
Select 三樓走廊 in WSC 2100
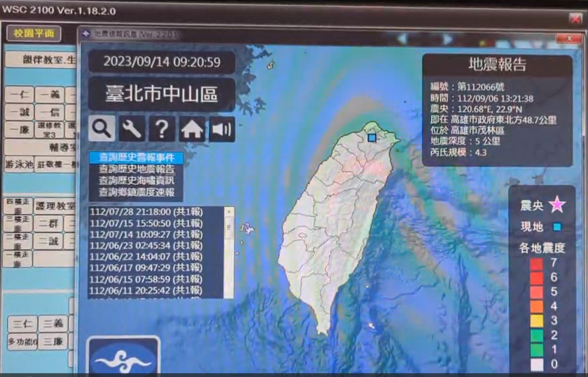pos(18,223)
